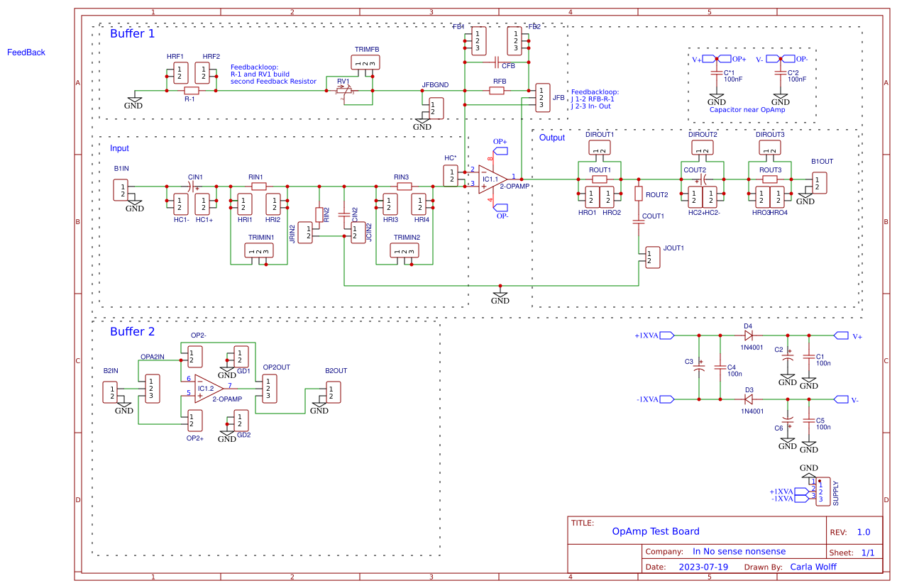This screenshot has width=897, height=588.
Task: Select diode D3 below D4
Action: (749, 399)
